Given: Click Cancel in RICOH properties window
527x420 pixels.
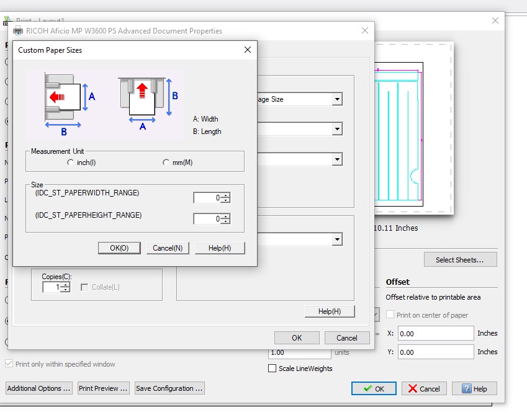Looking at the screenshot, I should pyautogui.click(x=347, y=338).
